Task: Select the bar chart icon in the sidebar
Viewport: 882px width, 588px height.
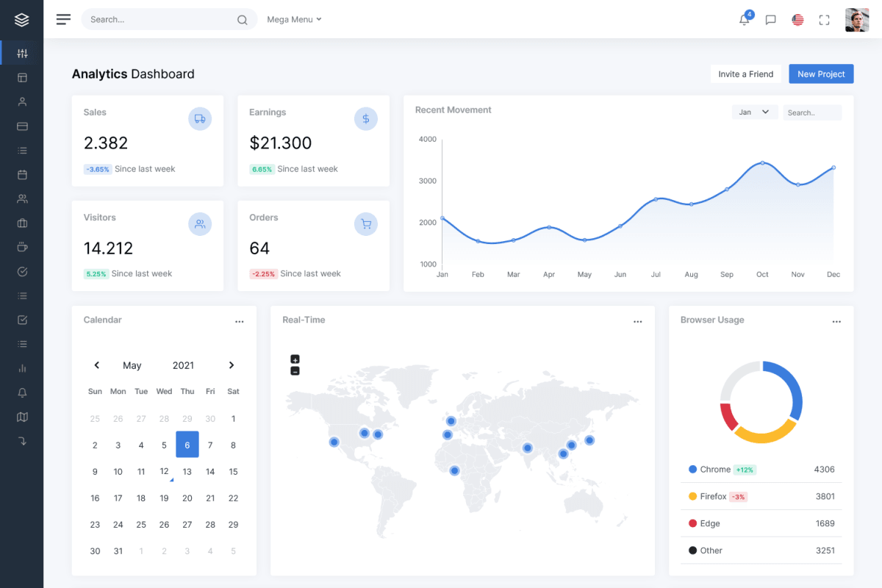Action: (22, 368)
